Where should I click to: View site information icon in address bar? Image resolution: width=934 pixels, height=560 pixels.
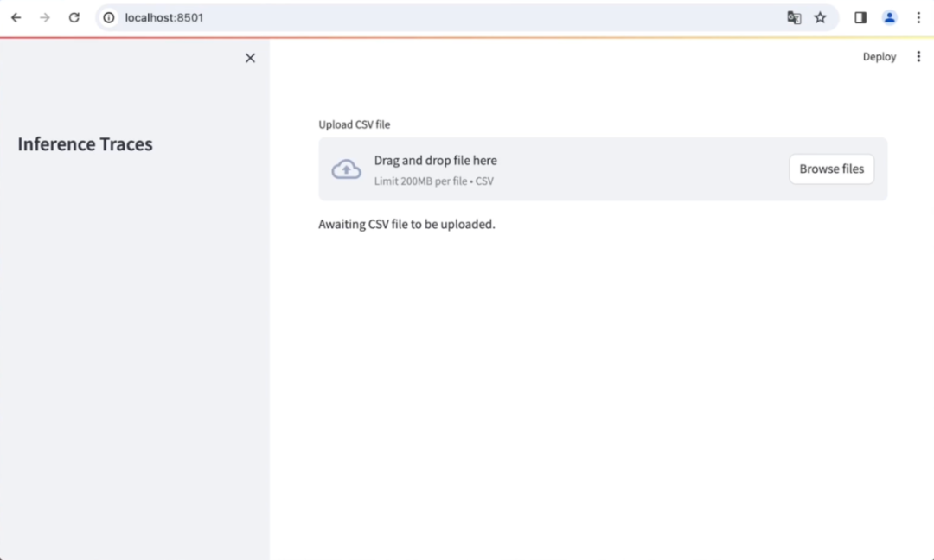[109, 18]
